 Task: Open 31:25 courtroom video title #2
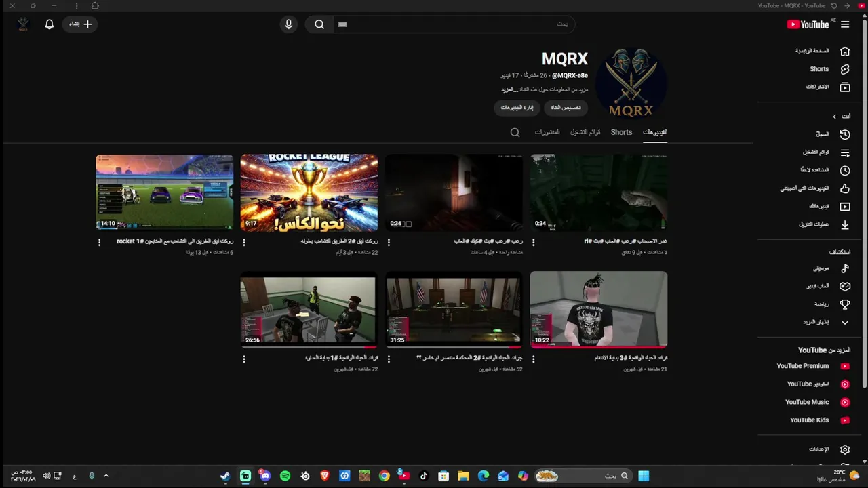(469, 358)
